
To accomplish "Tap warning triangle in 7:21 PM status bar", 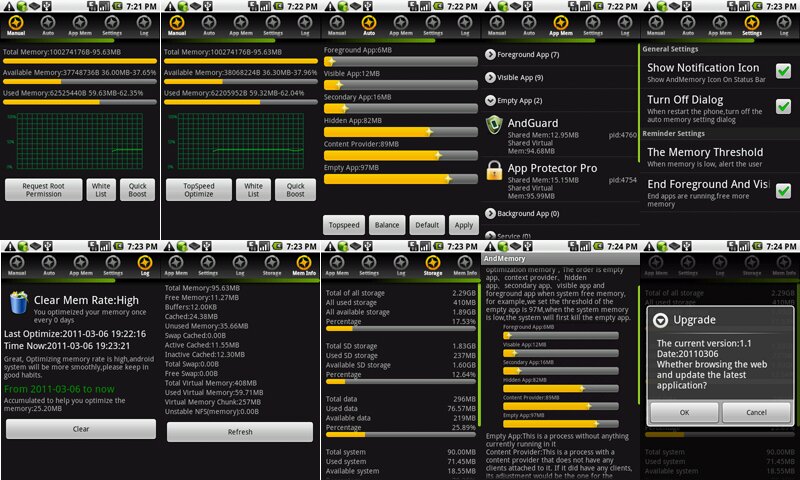I will [x=9, y=6].
